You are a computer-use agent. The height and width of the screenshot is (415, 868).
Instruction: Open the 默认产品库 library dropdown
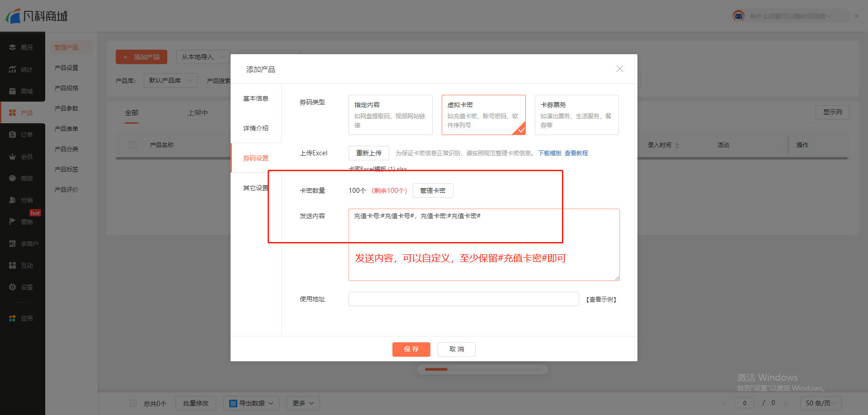coord(171,80)
